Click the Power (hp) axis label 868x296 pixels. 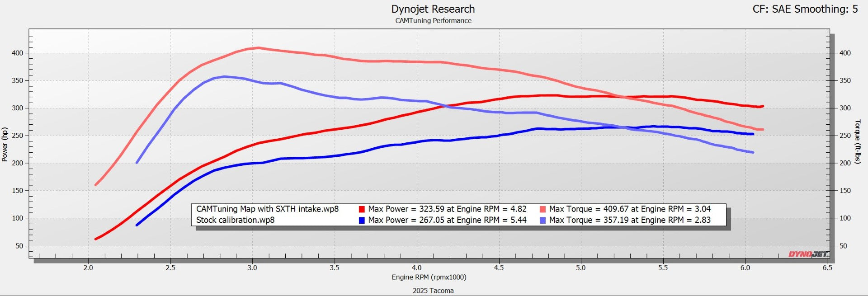tap(5, 145)
